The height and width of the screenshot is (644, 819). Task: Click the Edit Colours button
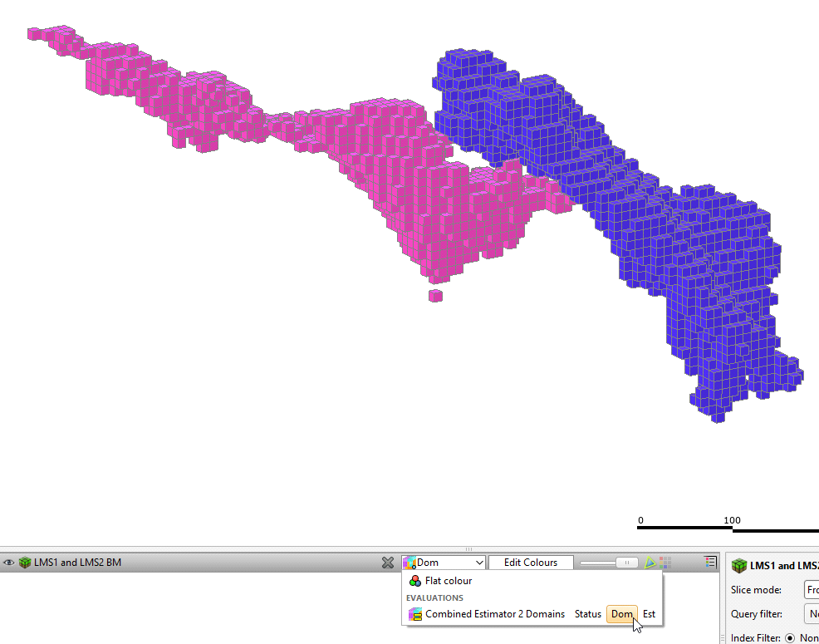tap(531, 563)
